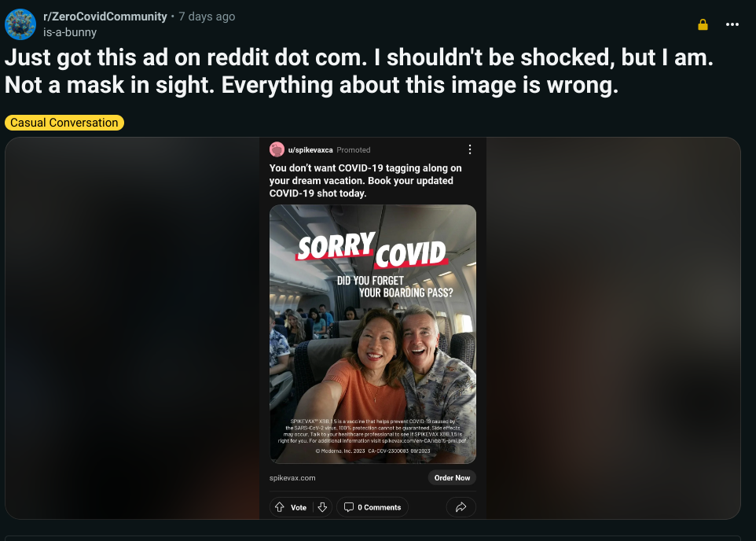The height and width of the screenshot is (541, 756).
Task: Click the Sorry Covid airplane ad image
Action: [372, 334]
